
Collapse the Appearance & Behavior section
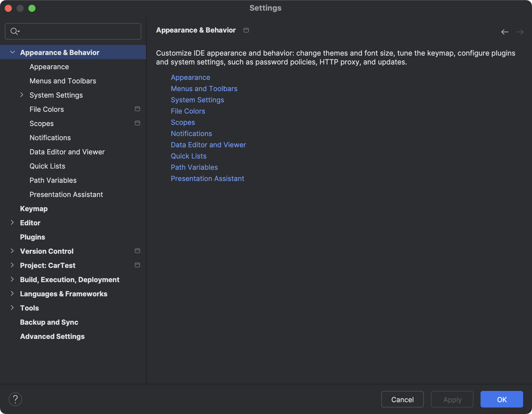(x=12, y=52)
